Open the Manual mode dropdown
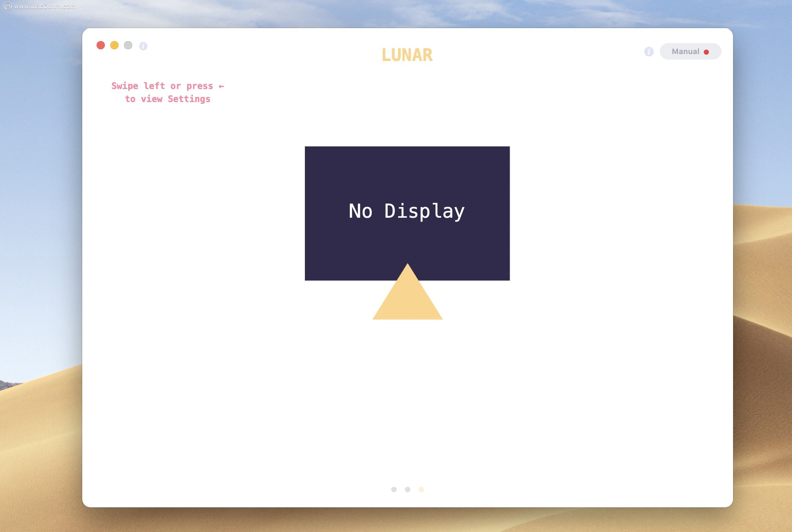The height and width of the screenshot is (532, 792). (690, 52)
